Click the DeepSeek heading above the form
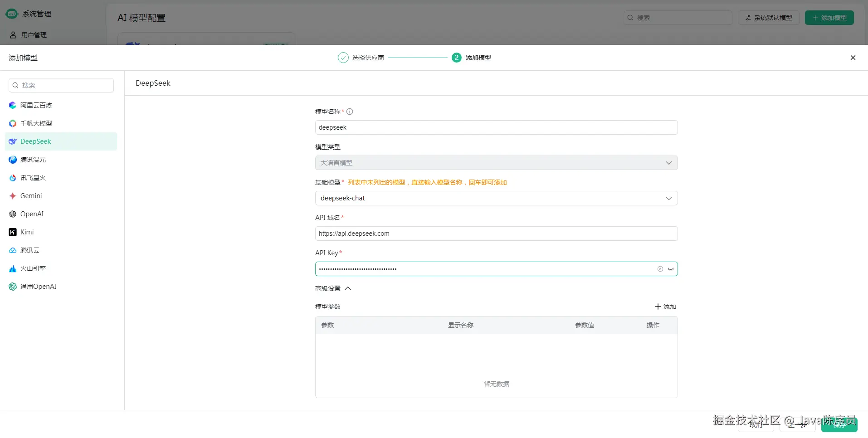This screenshot has width=868, height=438. tap(153, 83)
